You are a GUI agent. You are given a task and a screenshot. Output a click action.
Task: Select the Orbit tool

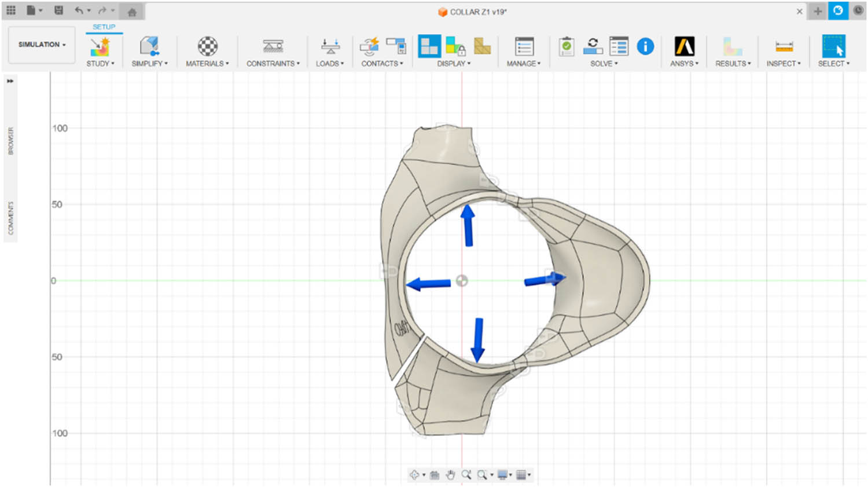coord(416,474)
